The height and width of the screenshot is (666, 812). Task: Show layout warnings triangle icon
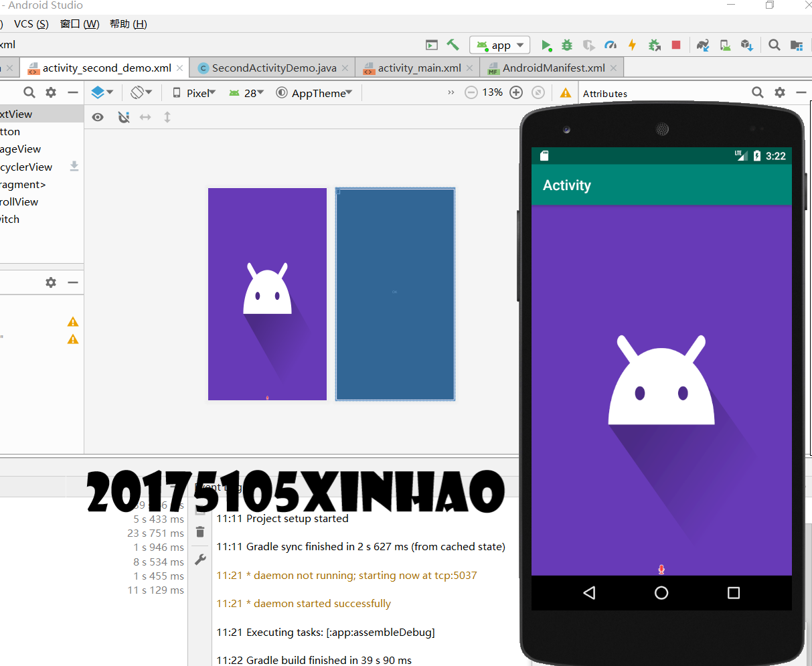566,92
